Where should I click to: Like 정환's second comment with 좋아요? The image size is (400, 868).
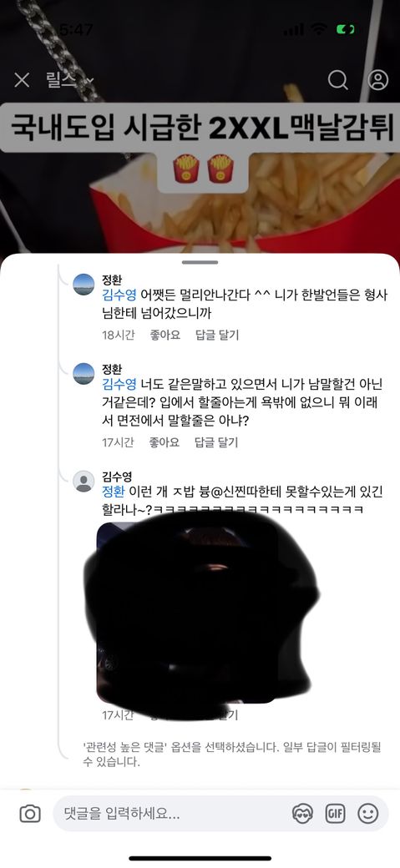[x=164, y=442]
